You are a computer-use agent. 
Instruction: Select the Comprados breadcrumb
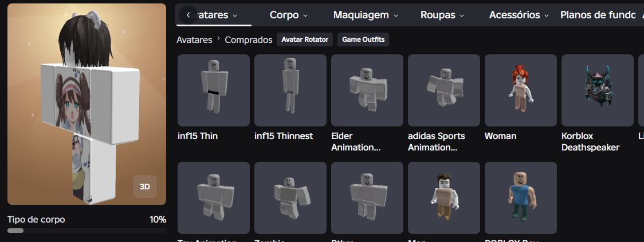[x=249, y=40]
